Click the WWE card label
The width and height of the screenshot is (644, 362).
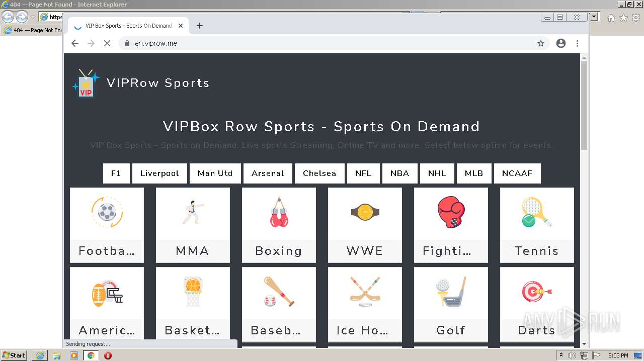click(x=365, y=251)
